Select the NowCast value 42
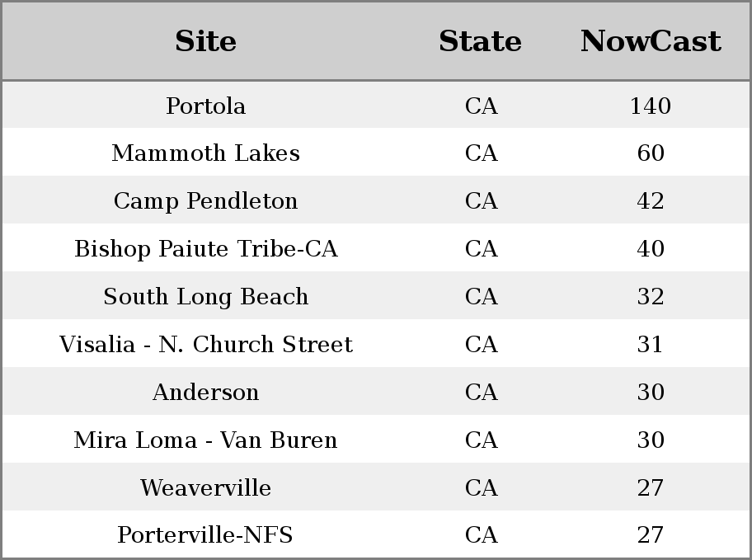Screen dimensions: 752x560 (x=651, y=201)
